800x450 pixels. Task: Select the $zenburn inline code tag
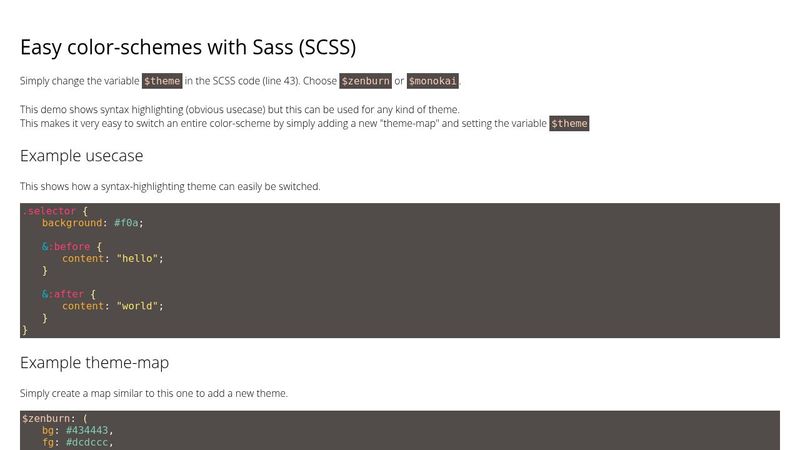click(x=365, y=81)
